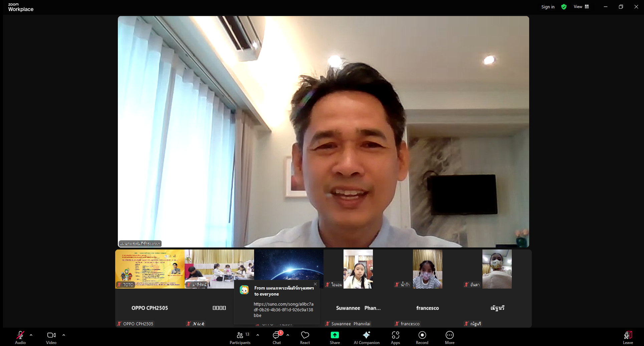Open the More options menu
This screenshot has height=346, width=644.
450,337
